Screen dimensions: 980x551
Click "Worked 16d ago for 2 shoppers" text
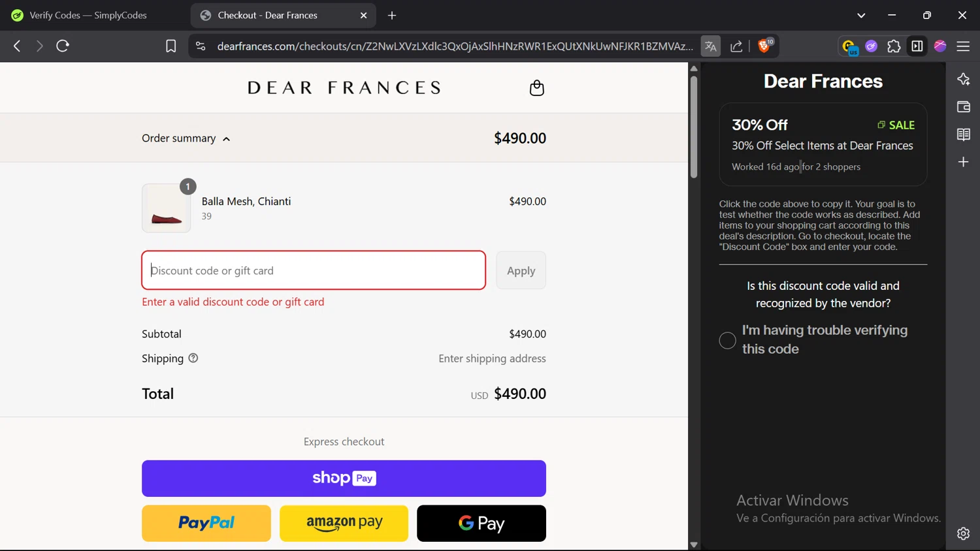796,166
